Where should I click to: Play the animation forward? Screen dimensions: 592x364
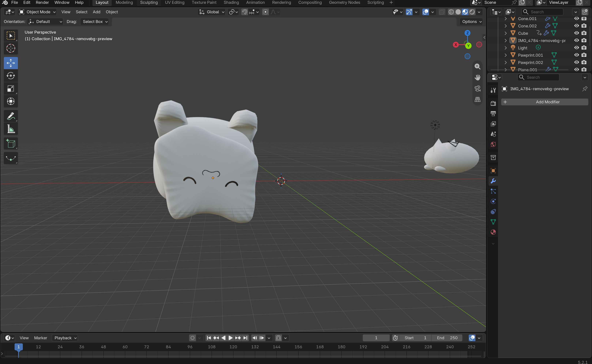231,338
